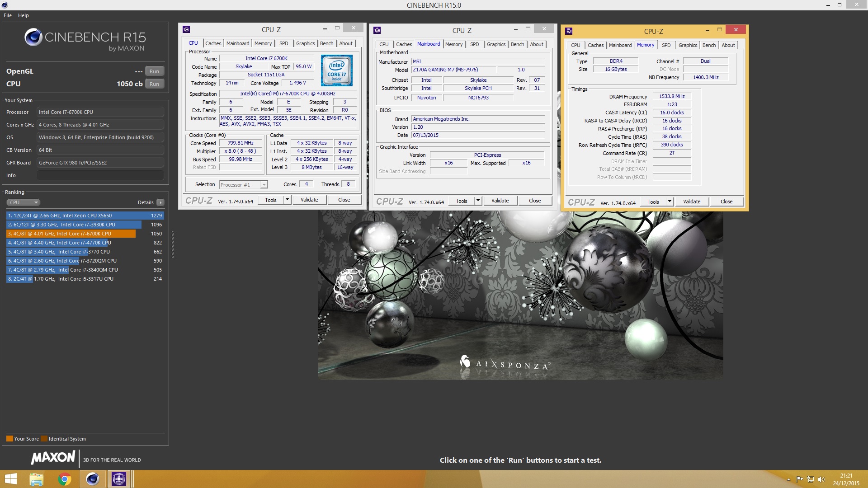Screen dimensions: 868x488
Task: Click Tools button in Memory CPU-Z window
Action: tap(653, 202)
